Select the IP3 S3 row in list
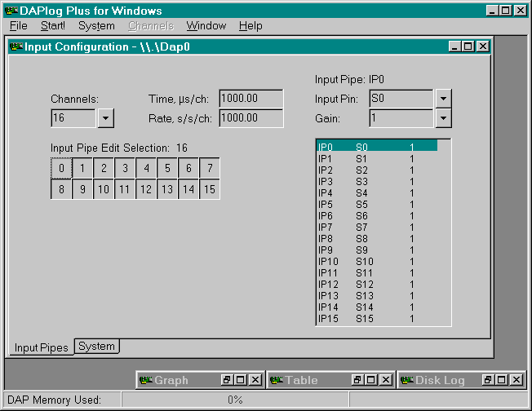This screenshot has height=411, width=532. (377, 181)
